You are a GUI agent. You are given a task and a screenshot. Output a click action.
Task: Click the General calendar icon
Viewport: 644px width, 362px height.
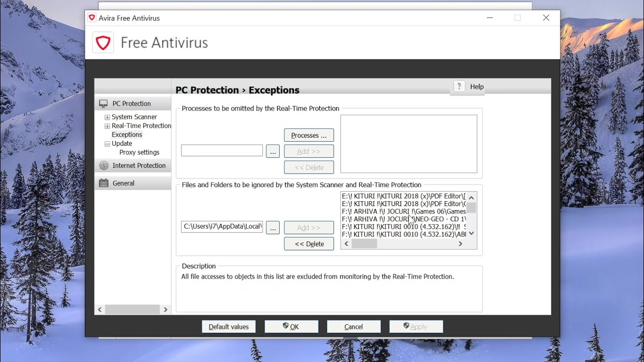(x=104, y=183)
